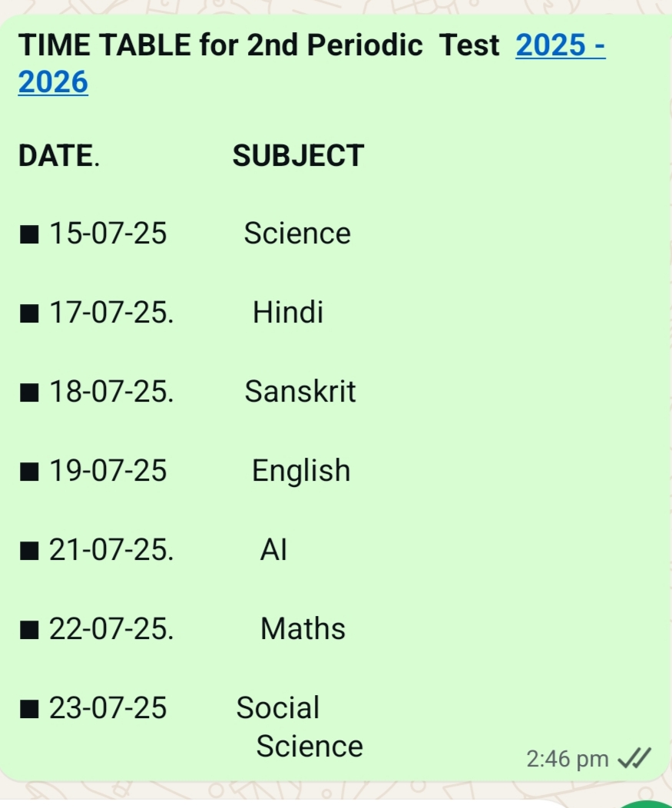Tap the DATE column header
Screen dimensions: 672x808
pos(58,156)
